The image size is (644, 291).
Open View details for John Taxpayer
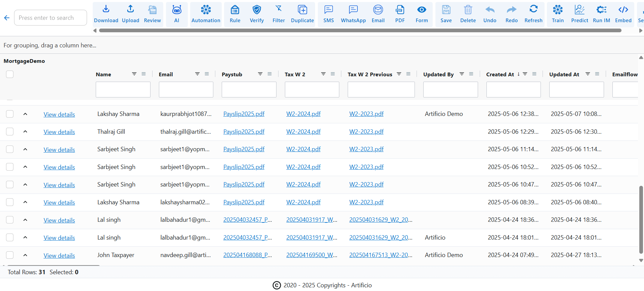click(x=59, y=256)
